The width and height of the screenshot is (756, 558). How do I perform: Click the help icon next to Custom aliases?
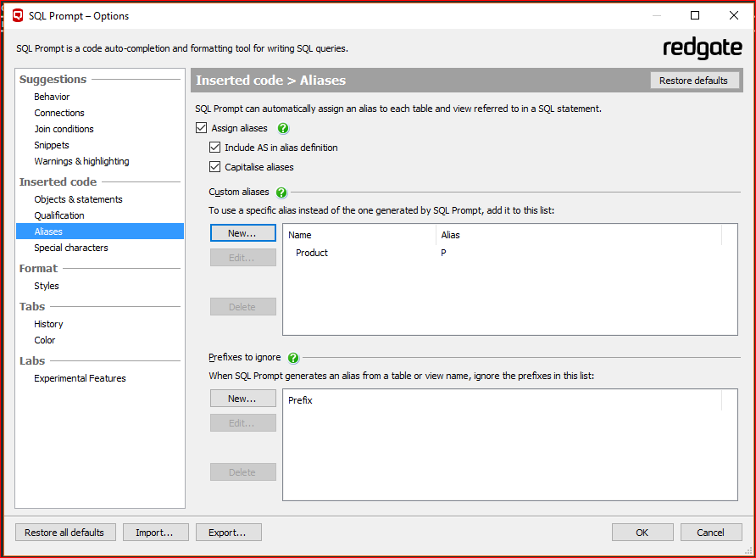281,193
